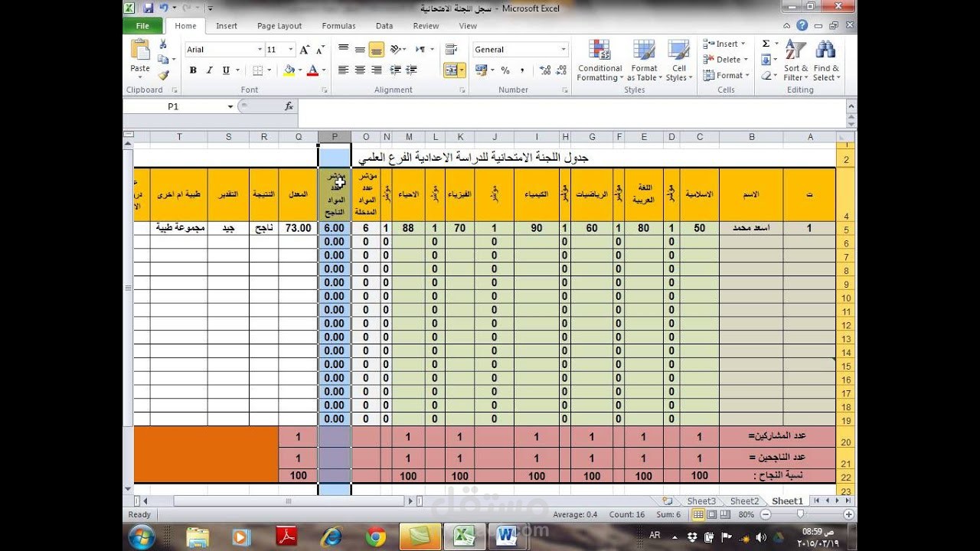Open the Format as Table gallery

coord(644,60)
